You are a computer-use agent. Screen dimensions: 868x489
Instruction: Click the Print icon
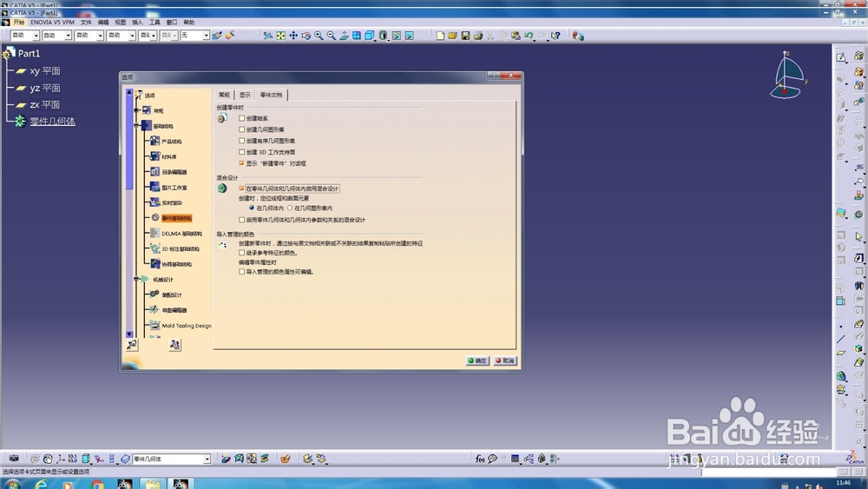478,36
